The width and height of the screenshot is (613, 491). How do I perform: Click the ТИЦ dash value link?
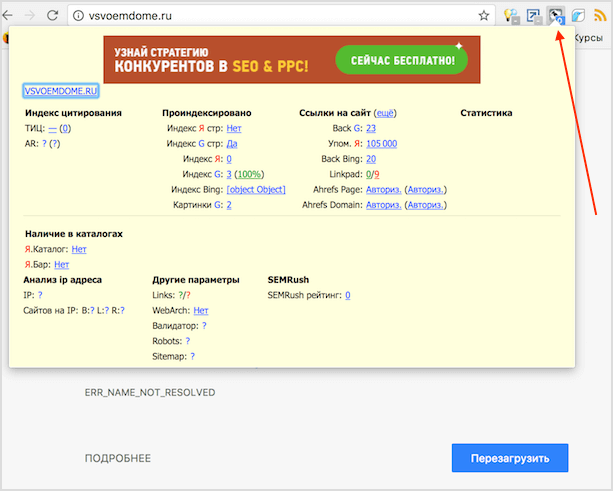coord(52,129)
